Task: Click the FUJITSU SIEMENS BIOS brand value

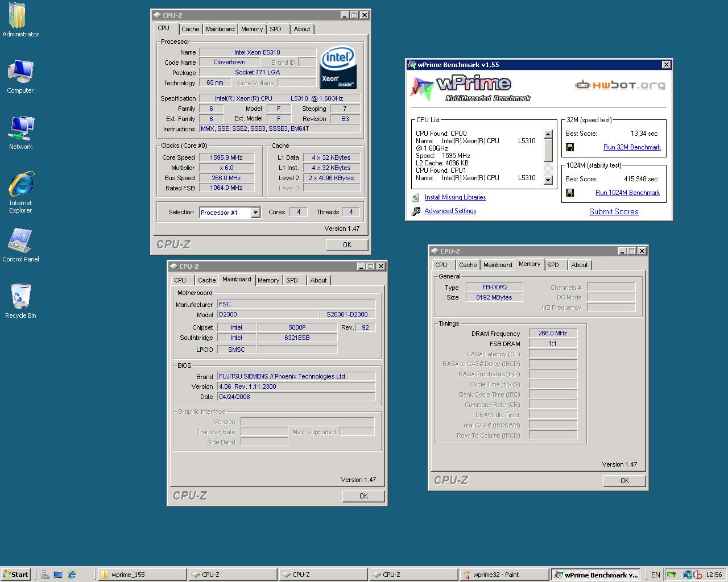Action: coord(296,376)
